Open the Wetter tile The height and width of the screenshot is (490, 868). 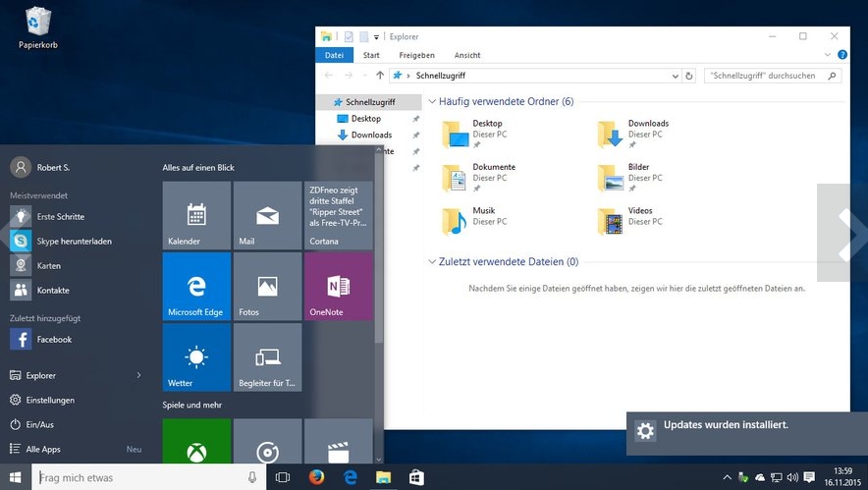pyautogui.click(x=196, y=357)
